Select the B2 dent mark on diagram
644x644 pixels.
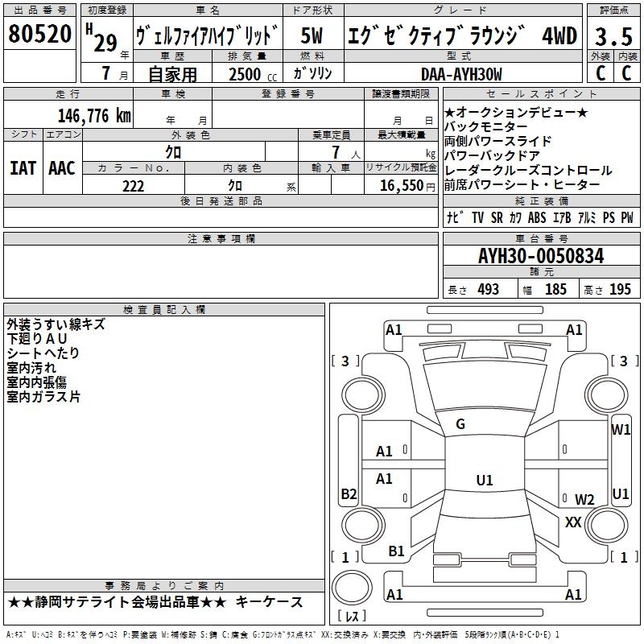point(349,493)
